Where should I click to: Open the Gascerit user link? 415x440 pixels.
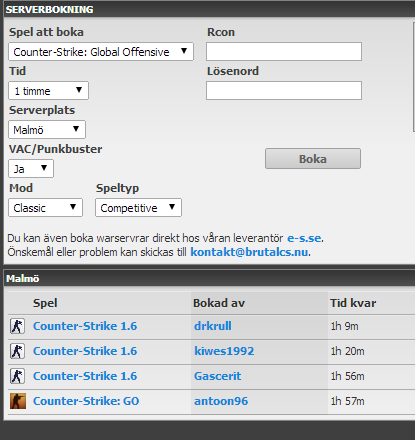tap(217, 376)
